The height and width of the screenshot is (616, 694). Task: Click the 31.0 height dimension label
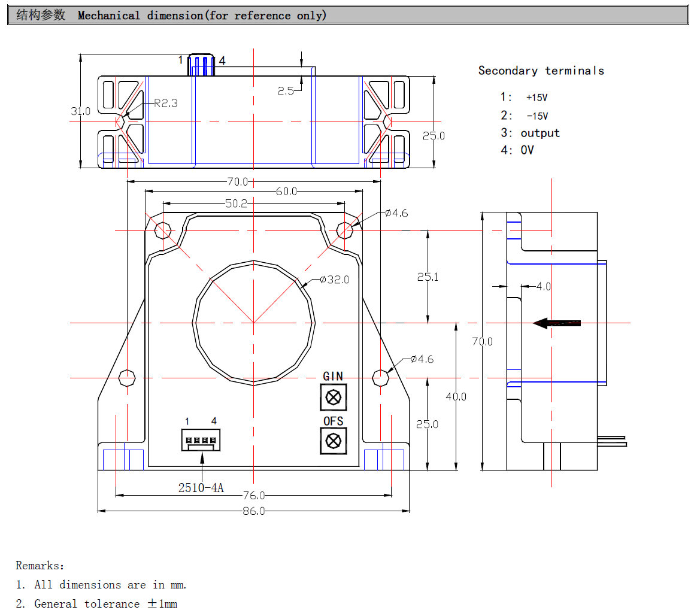click(80, 111)
